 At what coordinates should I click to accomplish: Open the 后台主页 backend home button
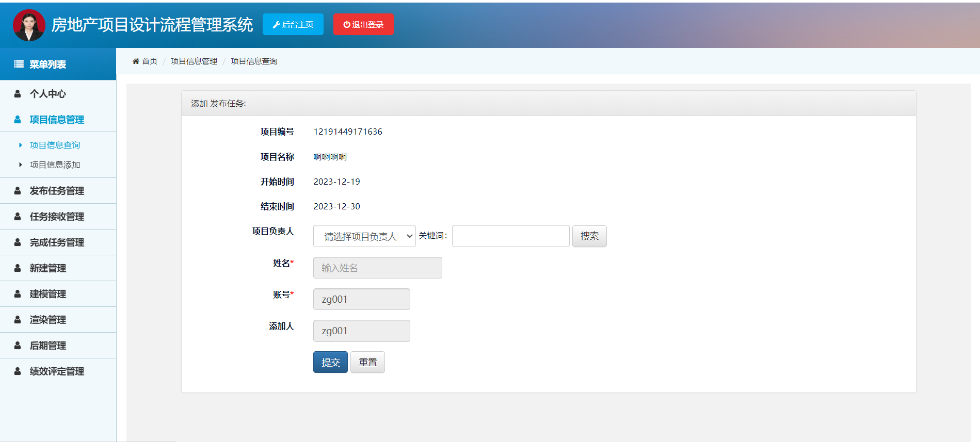click(293, 24)
